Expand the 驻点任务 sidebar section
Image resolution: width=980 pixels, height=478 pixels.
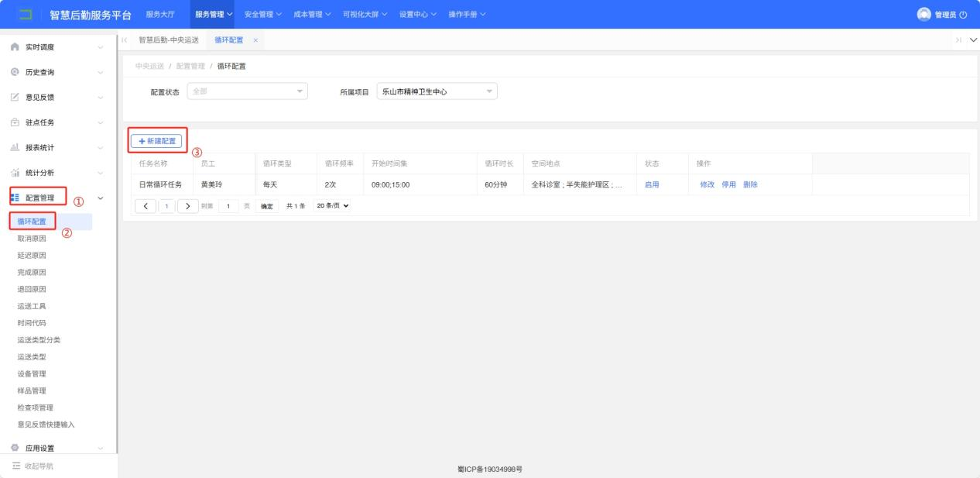click(100, 122)
